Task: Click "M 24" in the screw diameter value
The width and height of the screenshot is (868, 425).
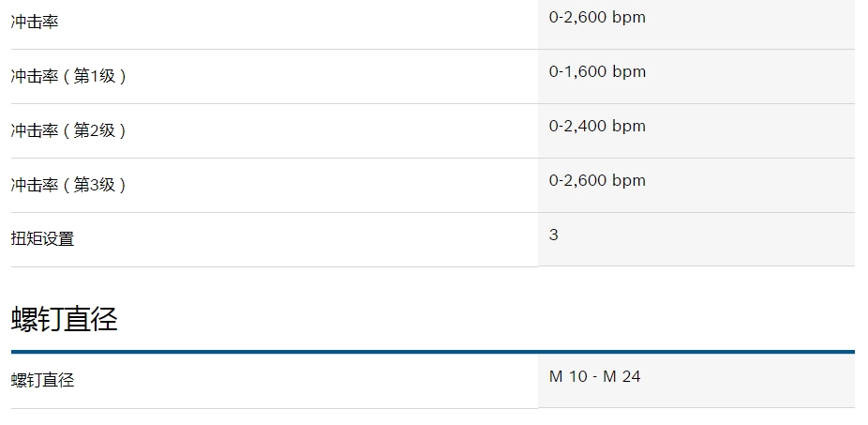Action: (x=621, y=377)
